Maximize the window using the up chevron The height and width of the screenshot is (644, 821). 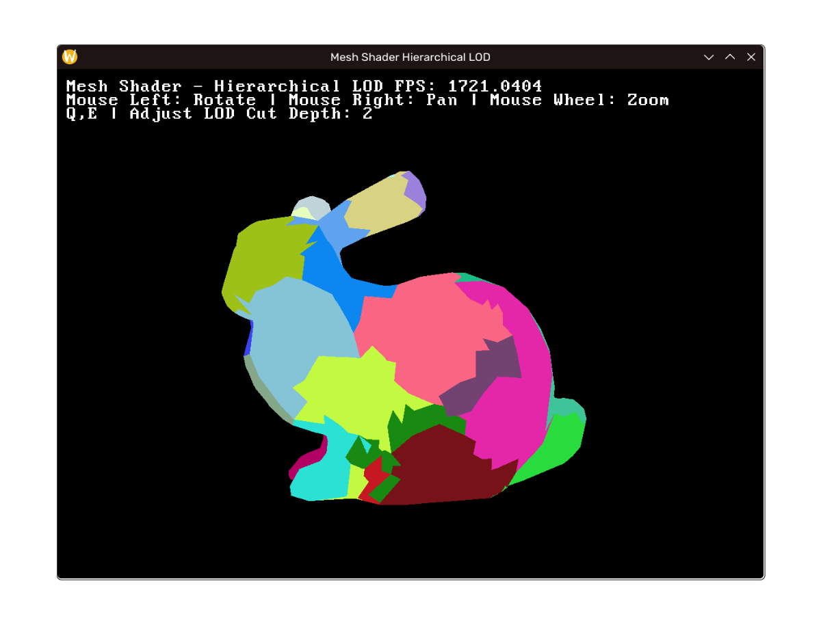[x=730, y=57]
